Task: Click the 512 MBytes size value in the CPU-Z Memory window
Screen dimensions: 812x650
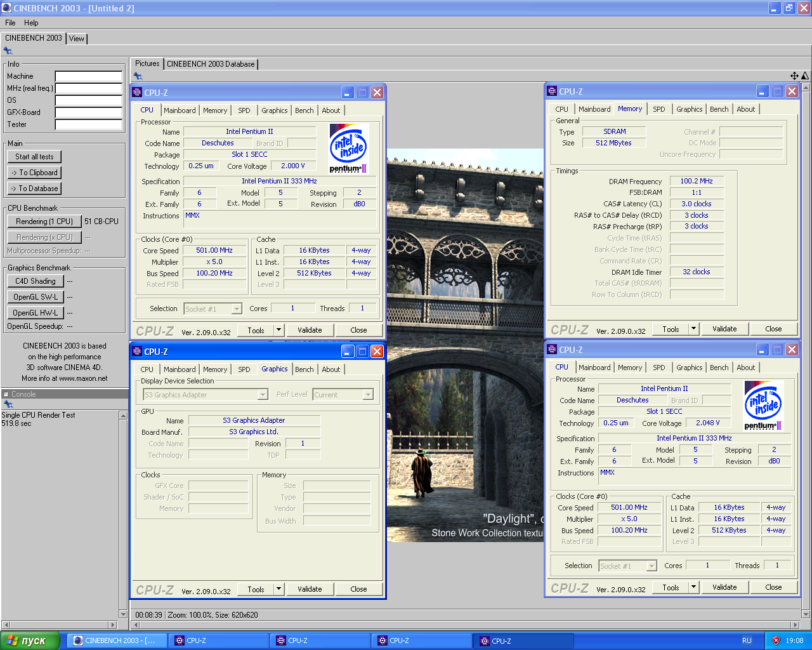Action: [613, 143]
